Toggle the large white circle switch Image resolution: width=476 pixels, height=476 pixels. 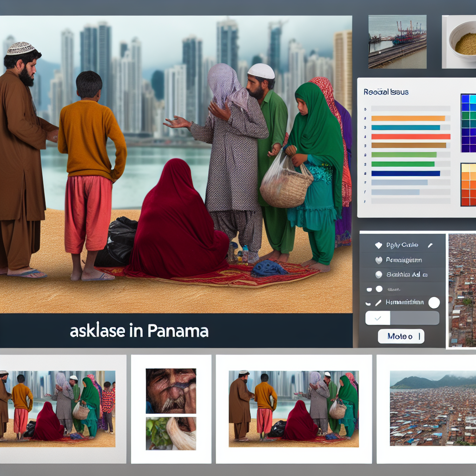point(434,303)
